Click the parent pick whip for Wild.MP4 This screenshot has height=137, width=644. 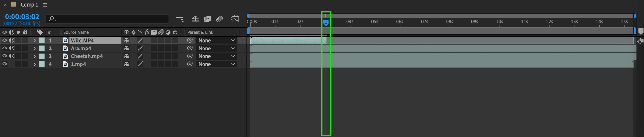(190, 40)
